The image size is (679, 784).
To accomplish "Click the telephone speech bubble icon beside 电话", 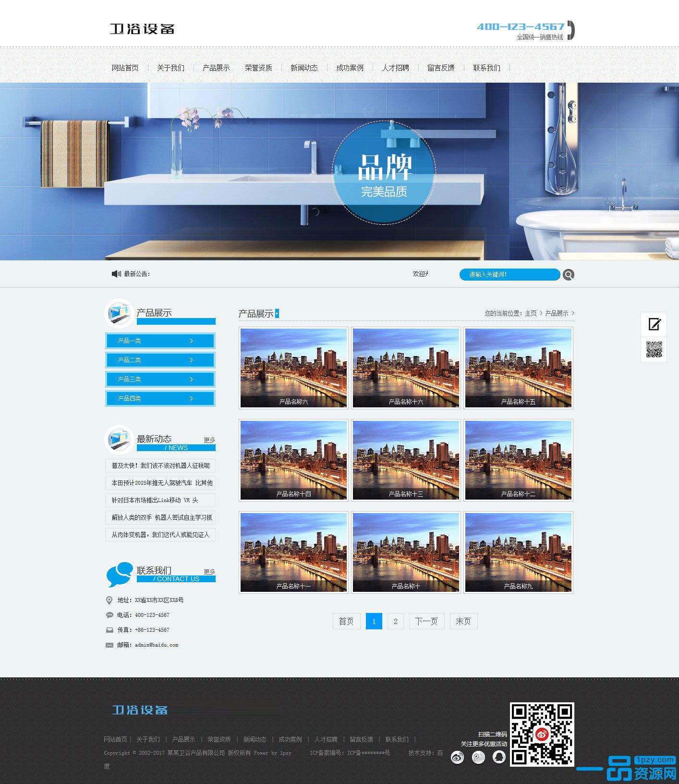I will 109,615.
